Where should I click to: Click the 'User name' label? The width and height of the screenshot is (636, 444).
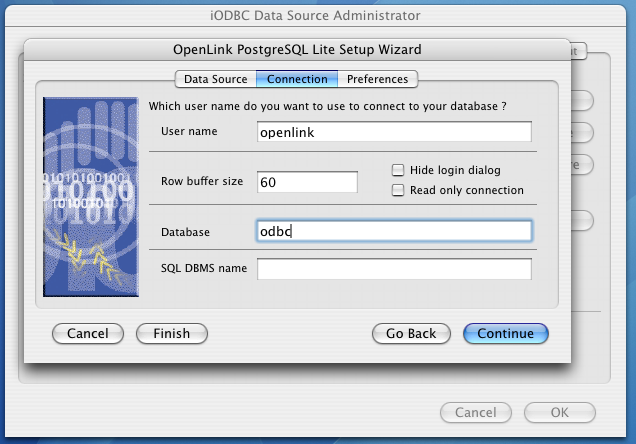click(189, 131)
